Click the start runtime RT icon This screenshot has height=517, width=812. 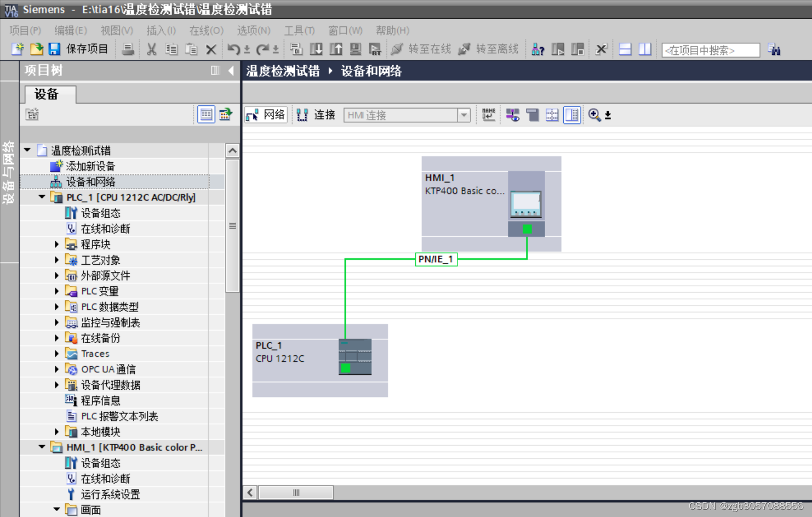(375, 49)
